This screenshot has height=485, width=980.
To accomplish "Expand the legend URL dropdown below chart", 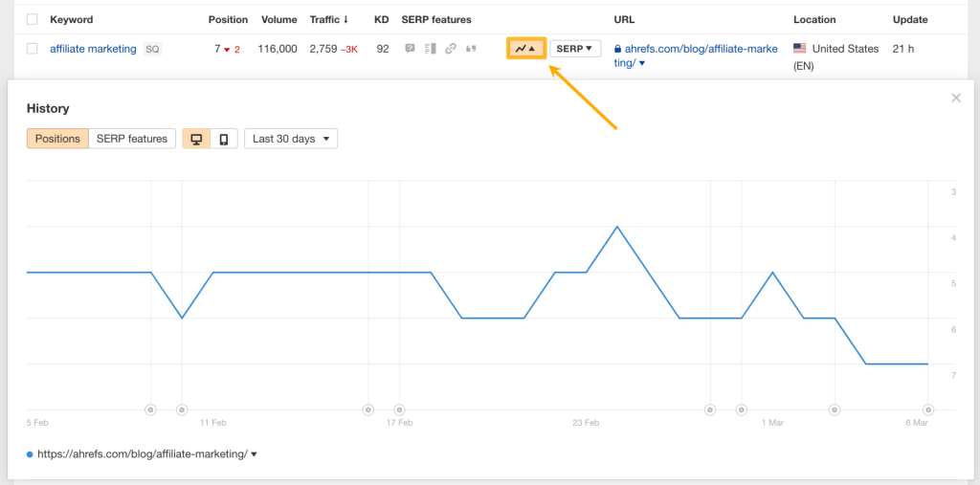I will pyautogui.click(x=254, y=454).
